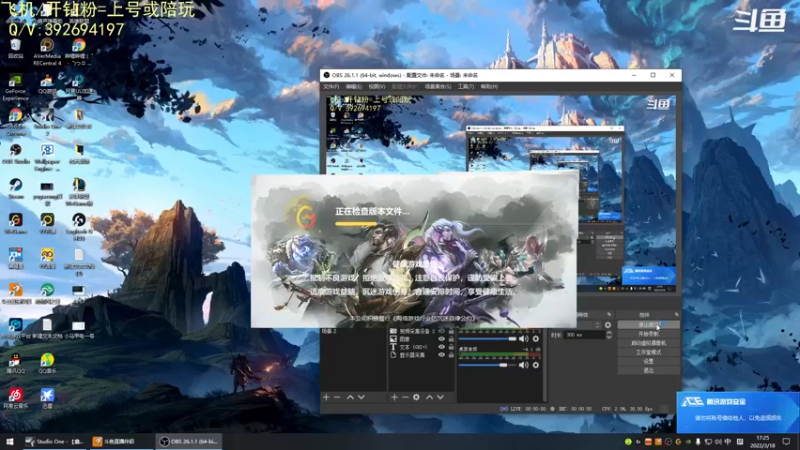Screen dimensions: 800x450
Task: Toggle visibility of display capture source
Action: [x=441, y=355]
